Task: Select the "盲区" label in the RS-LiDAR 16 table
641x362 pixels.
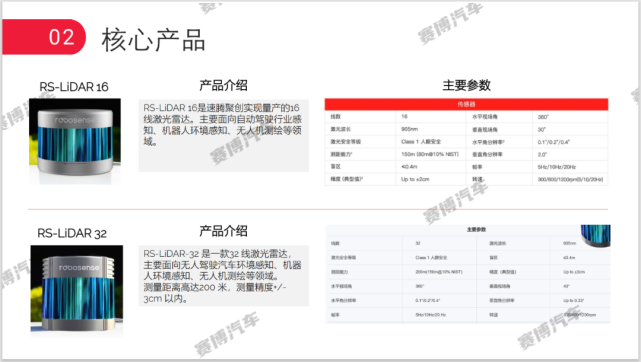Action: (x=336, y=167)
